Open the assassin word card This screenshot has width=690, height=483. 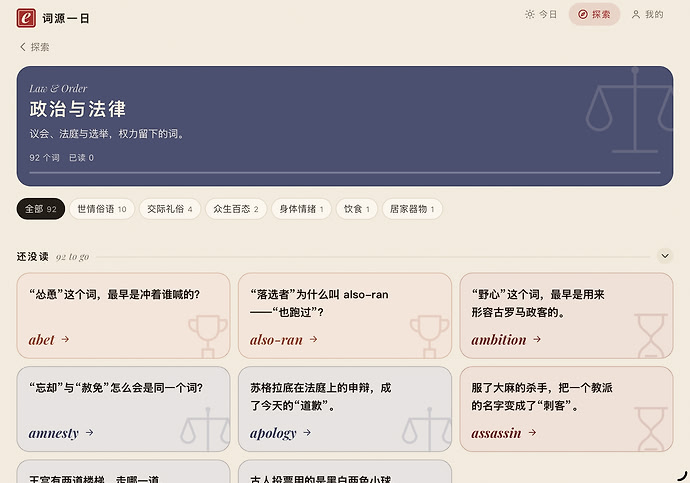pos(566,409)
